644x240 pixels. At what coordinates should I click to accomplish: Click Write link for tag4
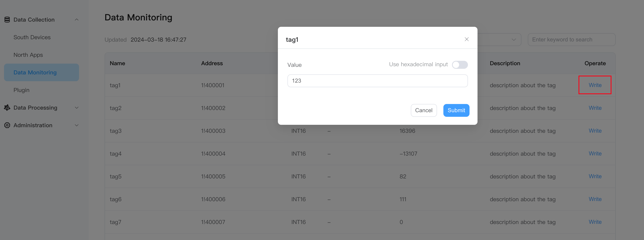pyautogui.click(x=595, y=154)
